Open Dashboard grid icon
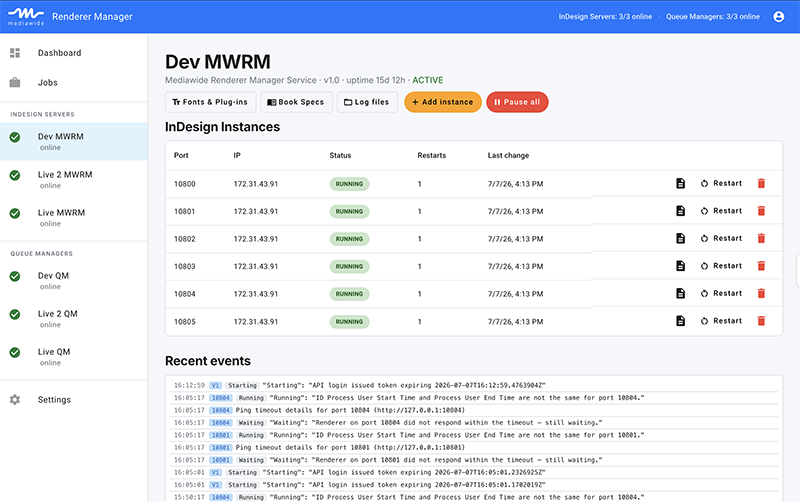Screen dimensions: 800x502 pyautogui.click(x=15, y=53)
